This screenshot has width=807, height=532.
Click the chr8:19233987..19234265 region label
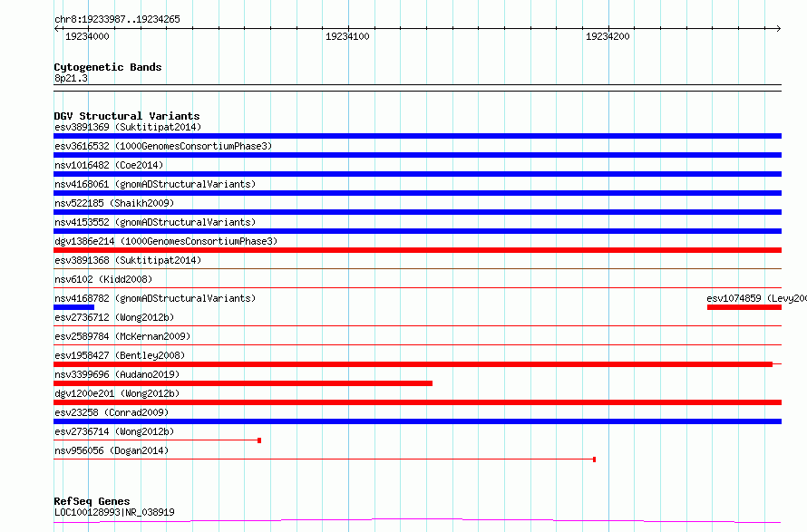117,19
